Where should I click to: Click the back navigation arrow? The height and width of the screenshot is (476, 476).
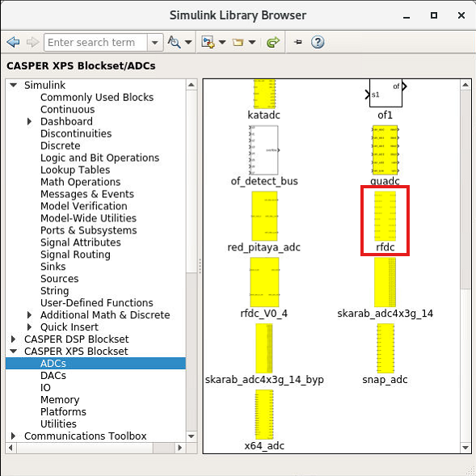coord(13,42)
